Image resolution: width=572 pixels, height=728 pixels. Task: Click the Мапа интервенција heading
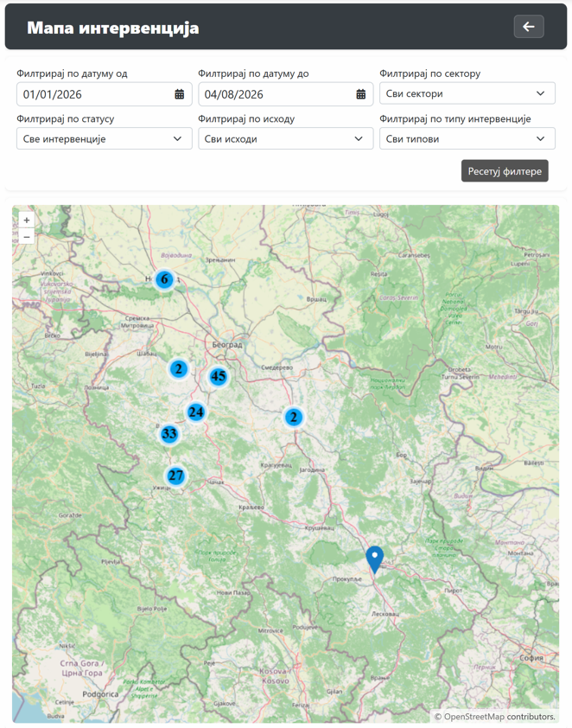point(112,28)
